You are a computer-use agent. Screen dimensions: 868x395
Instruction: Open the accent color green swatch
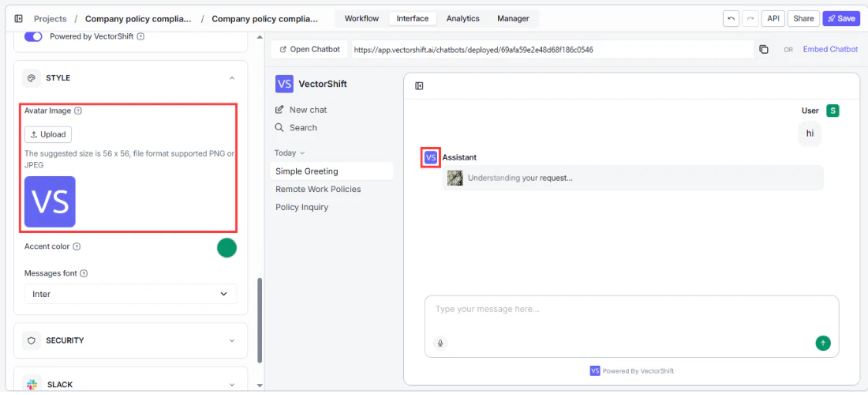[x=227, y=247]
